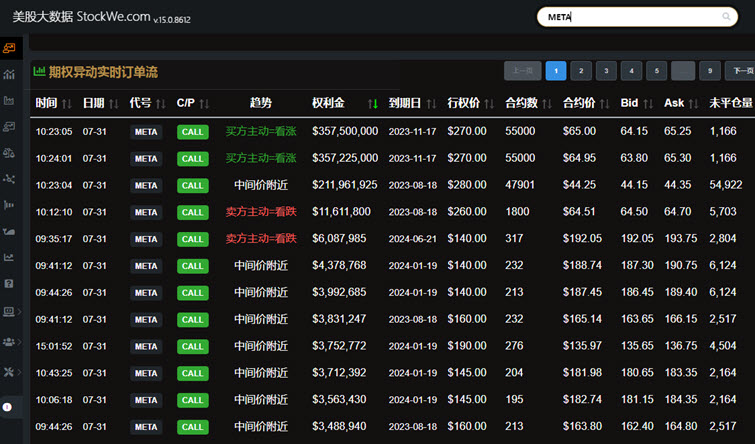
Task: Click META badge in 10:12:10 row
Action: (x=146, y=212)
